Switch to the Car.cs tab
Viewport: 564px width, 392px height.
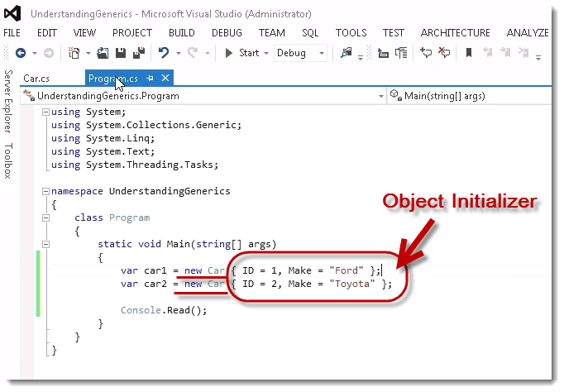point(36,79)
